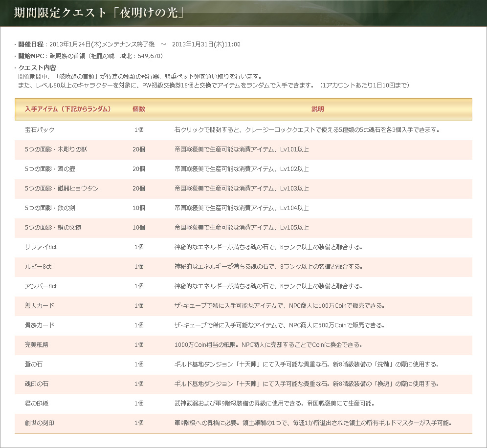Click description containing Lv101以上
Screen dimensions: 487x448
[242, 149]
